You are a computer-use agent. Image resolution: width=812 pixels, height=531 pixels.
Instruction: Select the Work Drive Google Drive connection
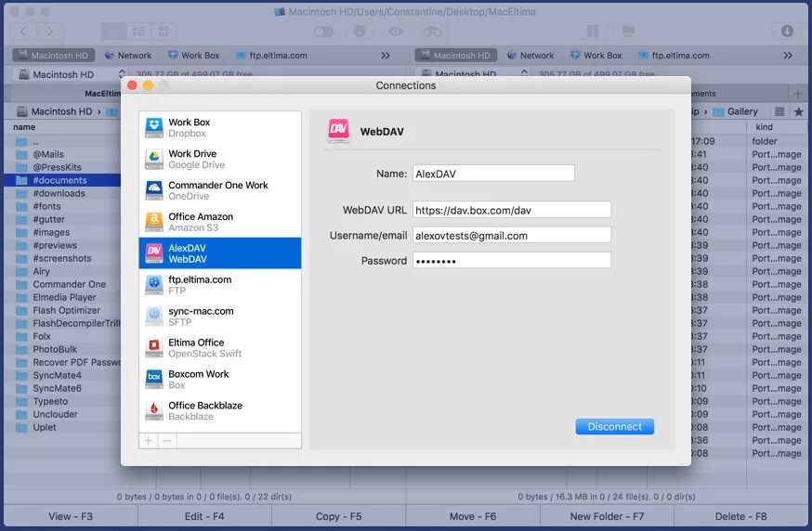219,159
